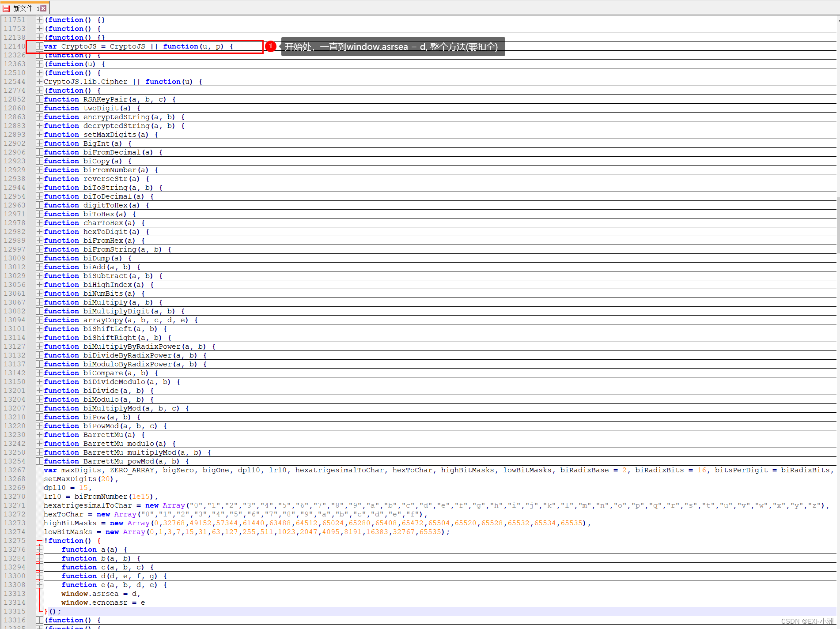Expand fold for function encryptedString

(x=39, y=117)
